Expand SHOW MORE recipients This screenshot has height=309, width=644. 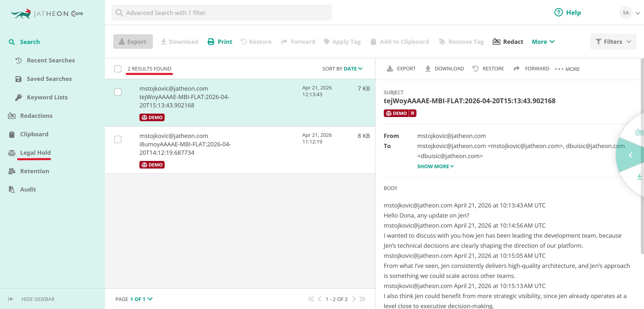click(x=435, y=166)
